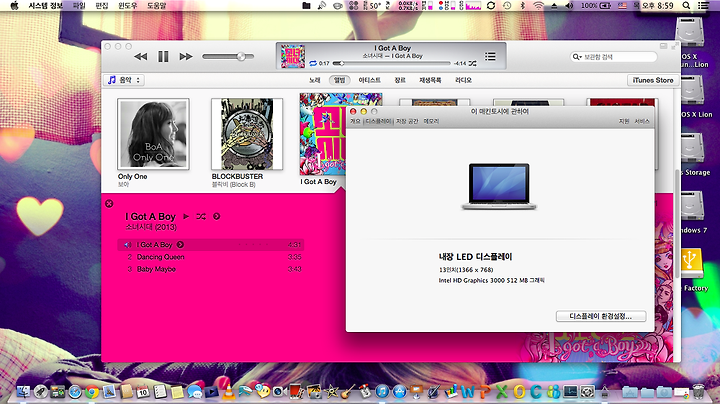This screenshot has height=404, width=720.
Task: Click the iTunes volume slider knob
Action: pyautogui.click(x=241, y=56)
